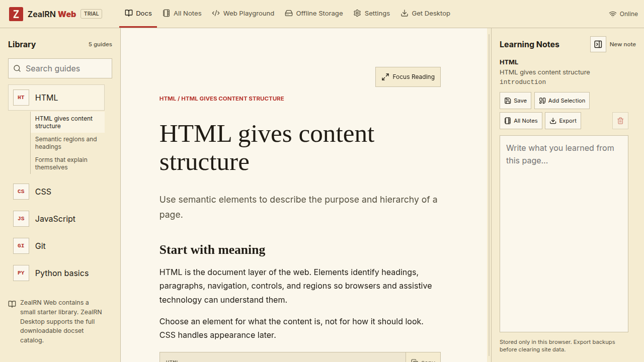Click the CS badge icon for CSS
644x362 pixels.
click(21, 192)
